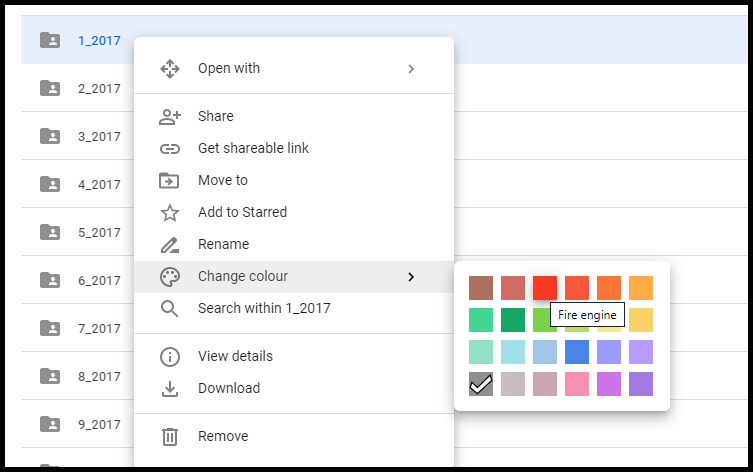Select the checked grey colour swatch
The height and width of the screenshot is (472, 753).
click(481, 384)
